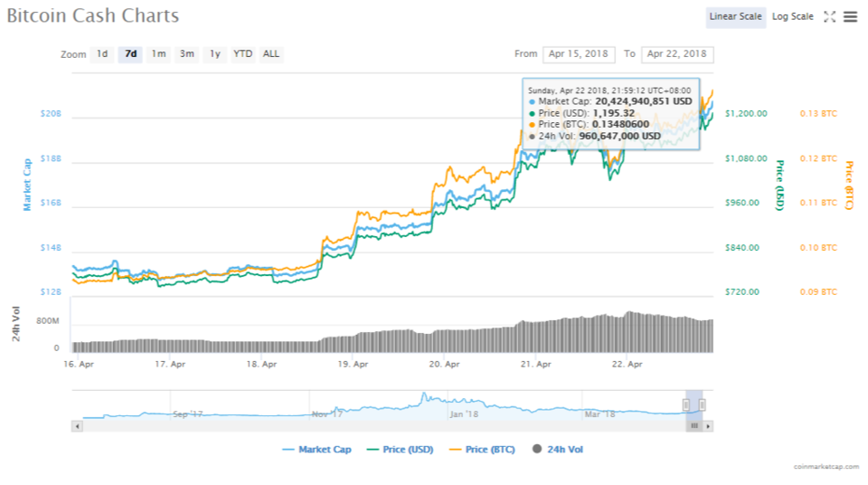Set zoom range to ALL
868x485 pixels.
click(270, 53)
